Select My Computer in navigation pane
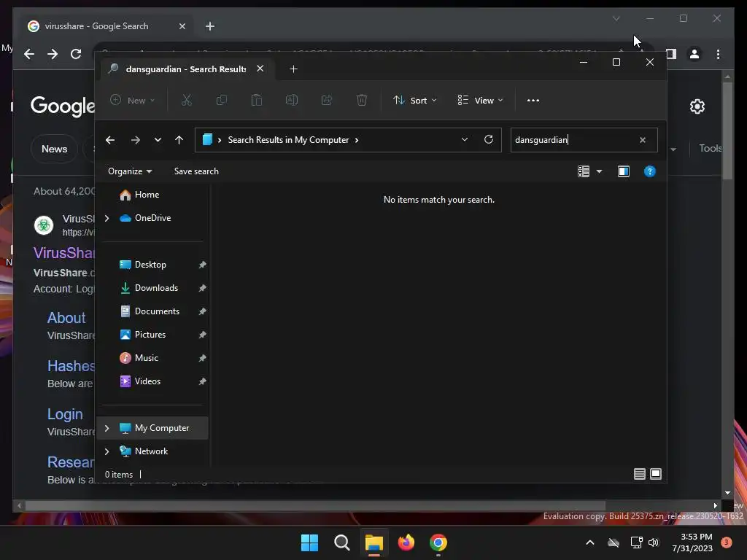 154,428
